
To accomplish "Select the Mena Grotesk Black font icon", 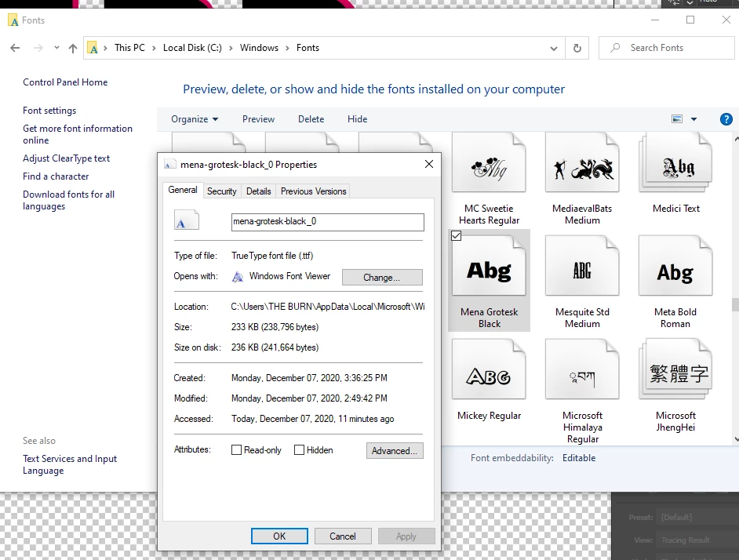I will point(489,267).
